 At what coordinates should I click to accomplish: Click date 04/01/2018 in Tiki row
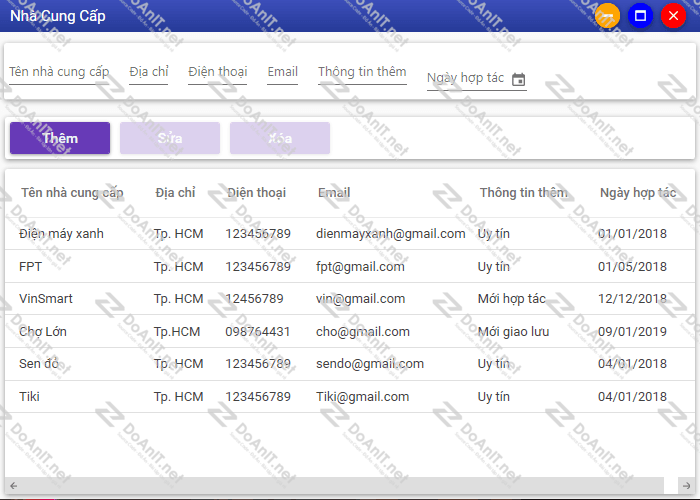633,396
